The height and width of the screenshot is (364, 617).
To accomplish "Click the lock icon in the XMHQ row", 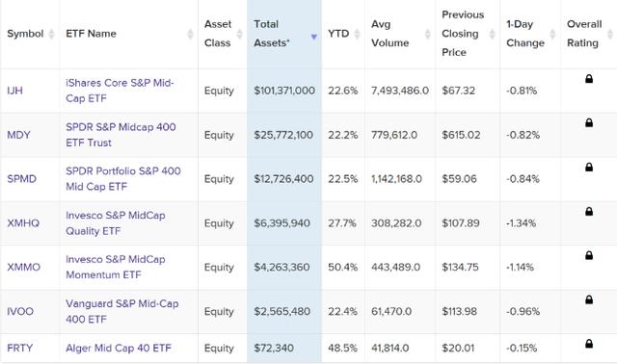I will (x=589, y=212).
